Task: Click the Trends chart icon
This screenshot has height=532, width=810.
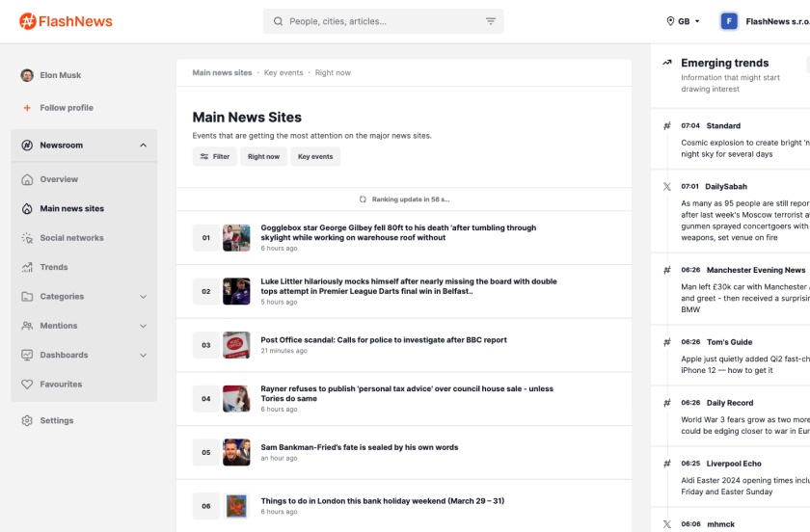Action: pos(27,267)
